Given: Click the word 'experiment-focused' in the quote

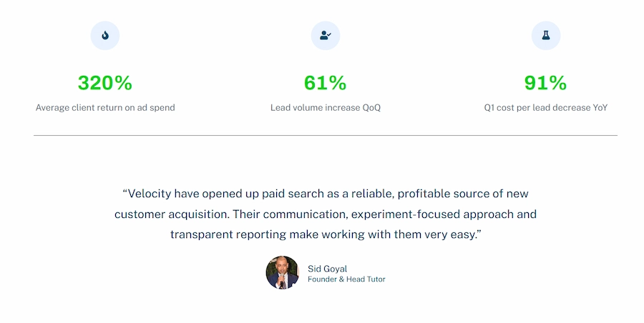Looking at the screenshot, I should coord(406,214).
